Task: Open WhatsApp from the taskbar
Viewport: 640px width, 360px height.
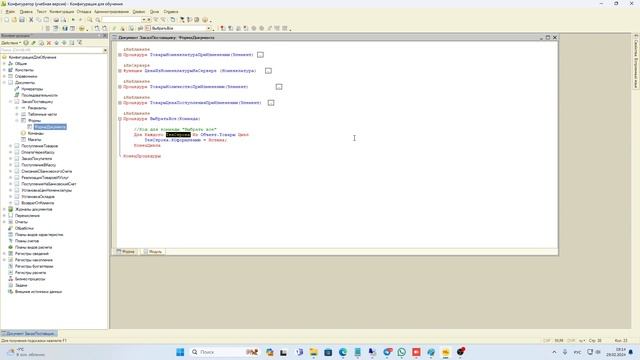Action: point(402,352)
